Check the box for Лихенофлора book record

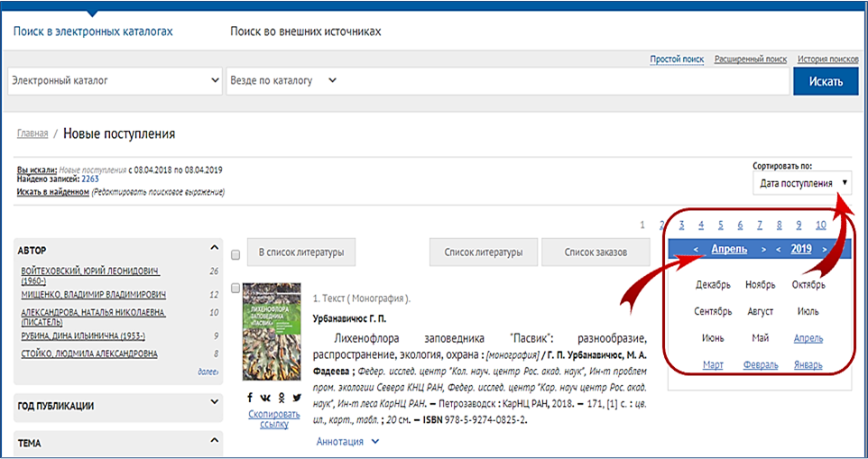click(x=235, y=289)
